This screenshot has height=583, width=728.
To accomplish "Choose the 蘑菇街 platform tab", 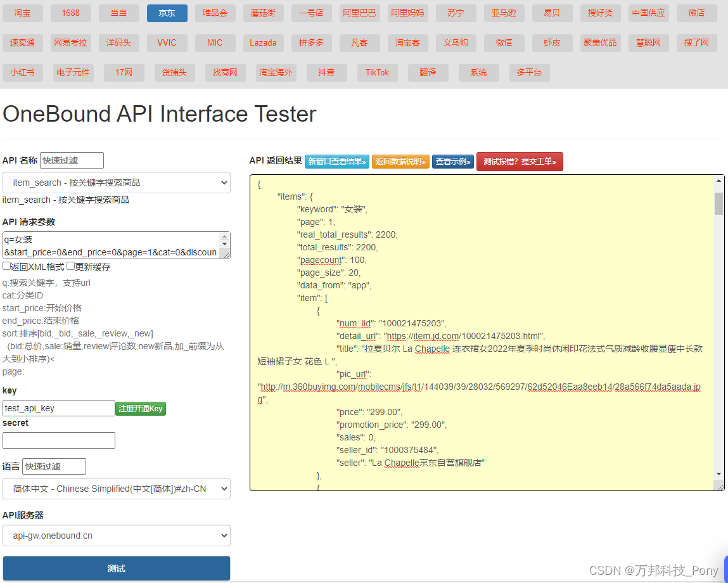I will pos(263,13).
